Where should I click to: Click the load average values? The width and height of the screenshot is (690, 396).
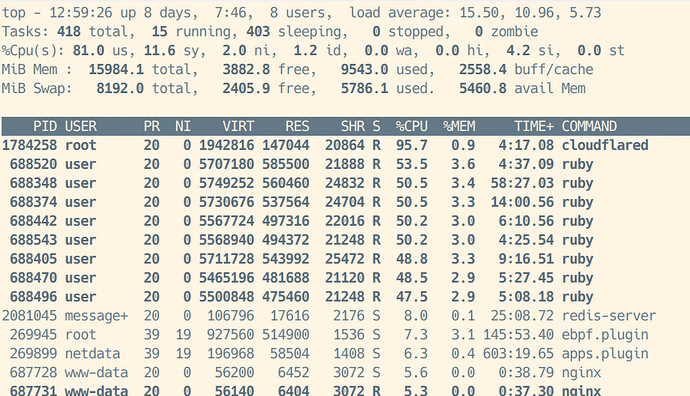tap(530, 12)
